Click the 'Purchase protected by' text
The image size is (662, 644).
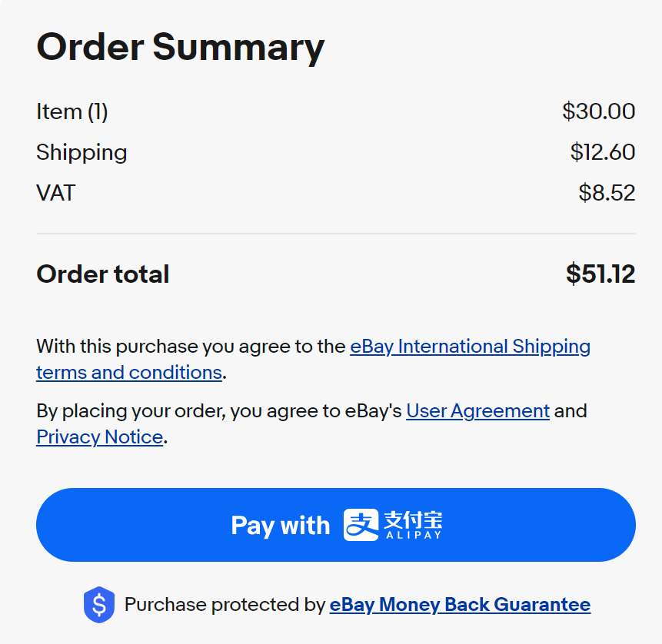click(x=225, y=605)
